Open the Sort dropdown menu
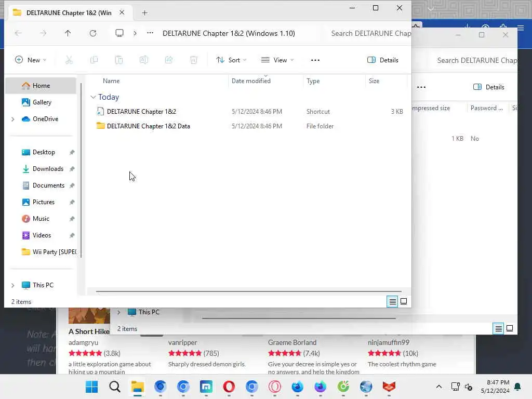Image resolution: width=532 pixels, height=399 pixels. [x=231, y=60]
